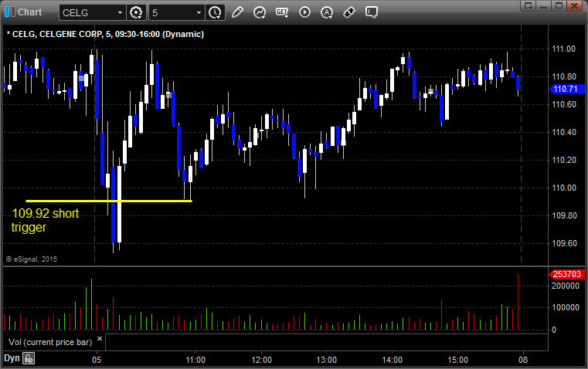This screenshot has width=588, height=369.
Task: Click the 100000 volume axis label
Action: [566, 307]
